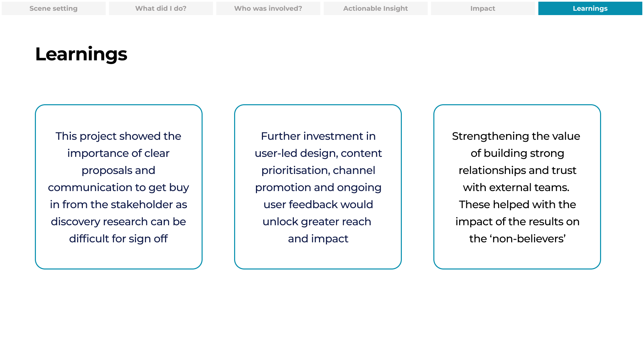Click the active Learnings tab
The height and width of the screenshot is (362, 644).
tap(590, 8)
